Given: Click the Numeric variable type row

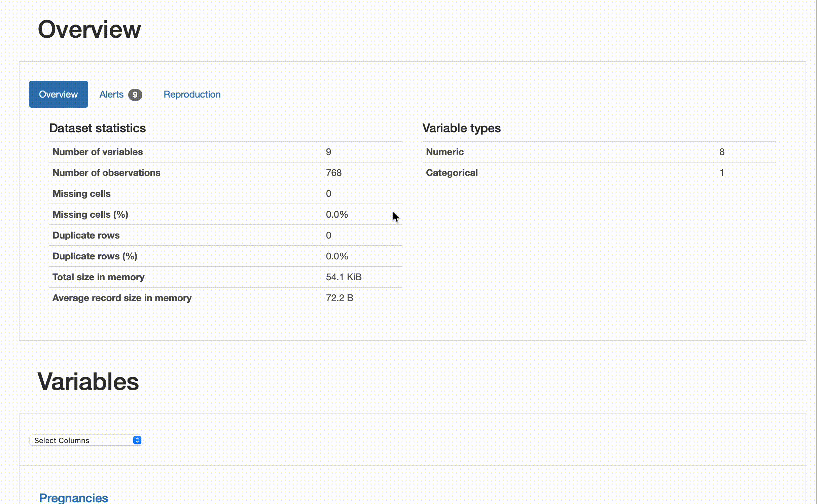Looking at the screenshot, I should 445,152.
